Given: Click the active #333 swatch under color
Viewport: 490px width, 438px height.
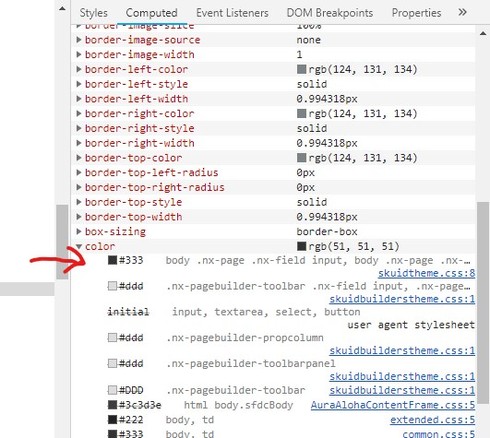Looking at the screenshot, I should point(112,260).
